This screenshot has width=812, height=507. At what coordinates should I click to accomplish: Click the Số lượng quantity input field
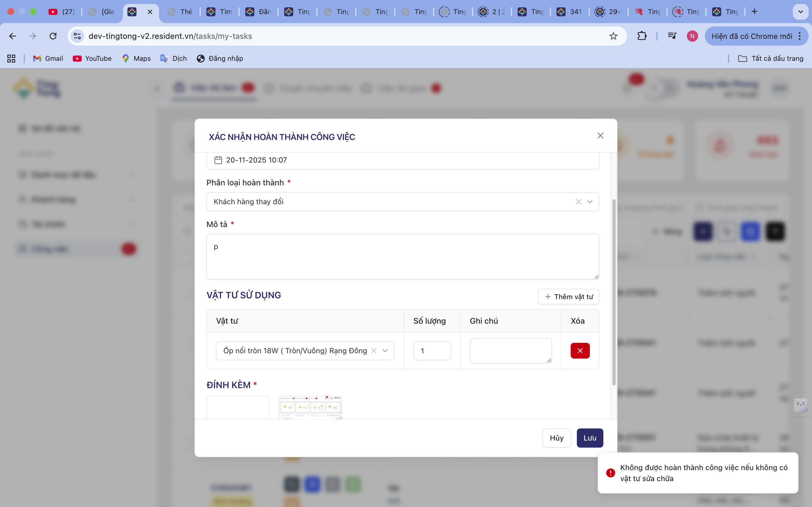click(x=432, y=350)
